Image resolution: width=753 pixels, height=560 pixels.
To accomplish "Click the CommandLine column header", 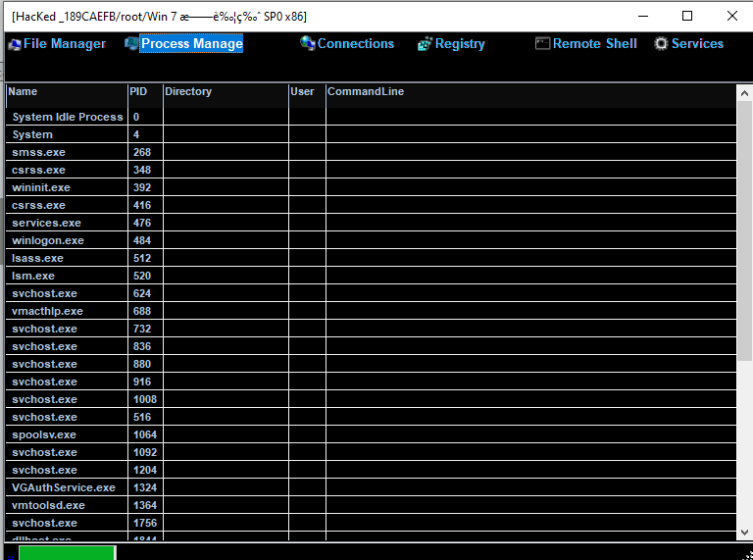I will (529, 92).
